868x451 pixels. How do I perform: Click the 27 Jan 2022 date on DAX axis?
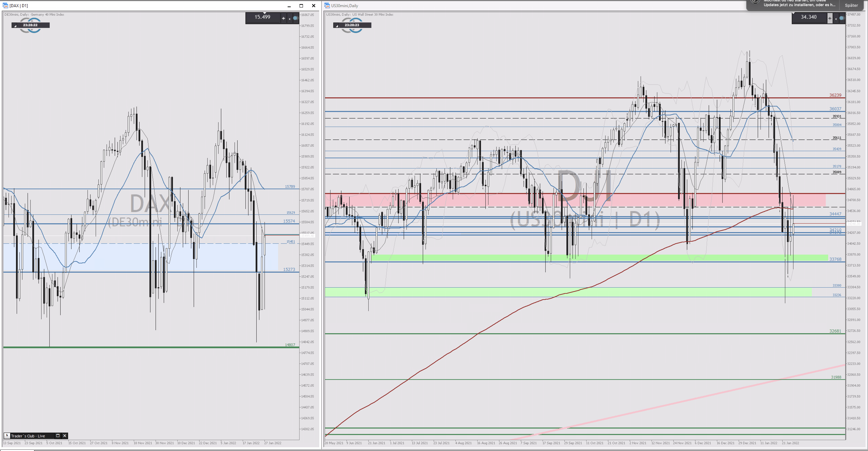(x=273, y=443)
